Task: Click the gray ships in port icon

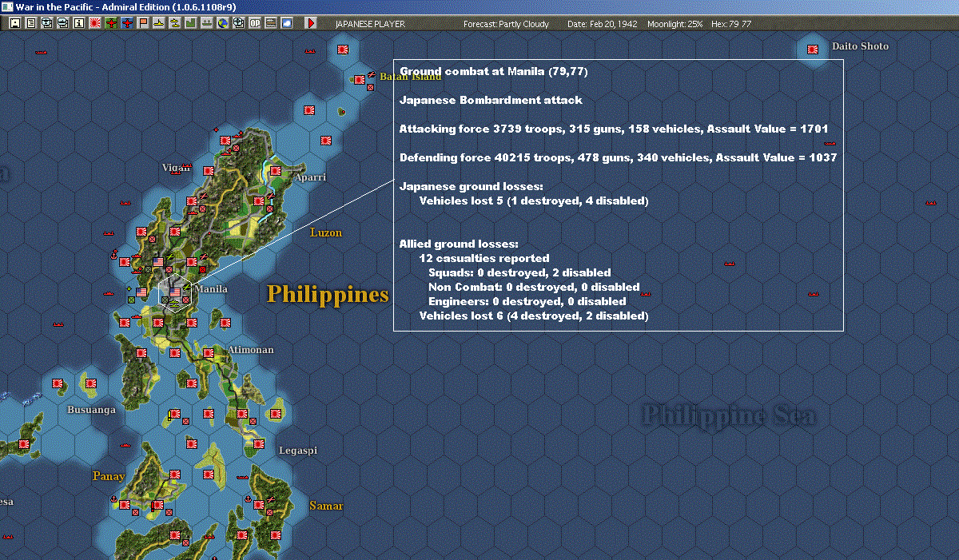Action: point(206,23)
